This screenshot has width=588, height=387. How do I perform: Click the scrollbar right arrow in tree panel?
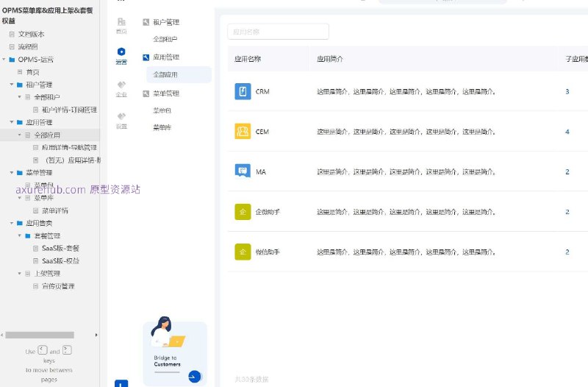point(96,335)
